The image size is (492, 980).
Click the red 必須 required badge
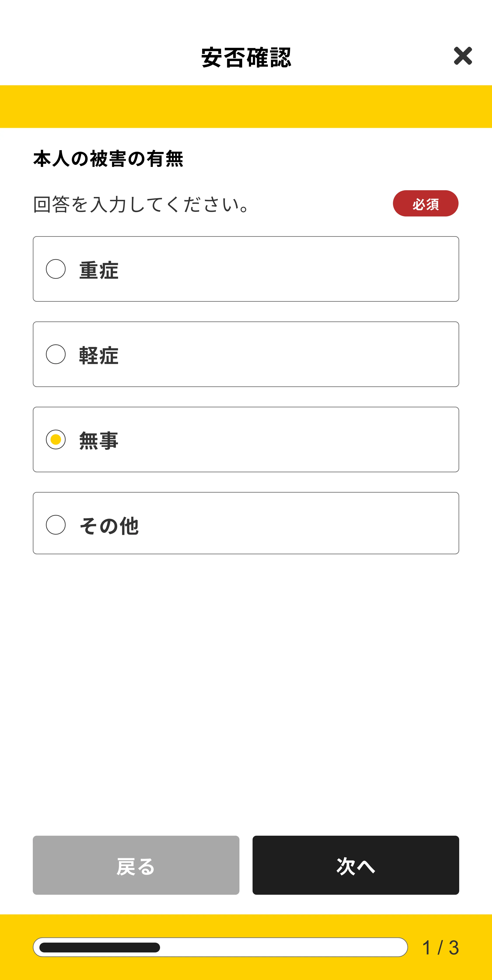[425, 204]
